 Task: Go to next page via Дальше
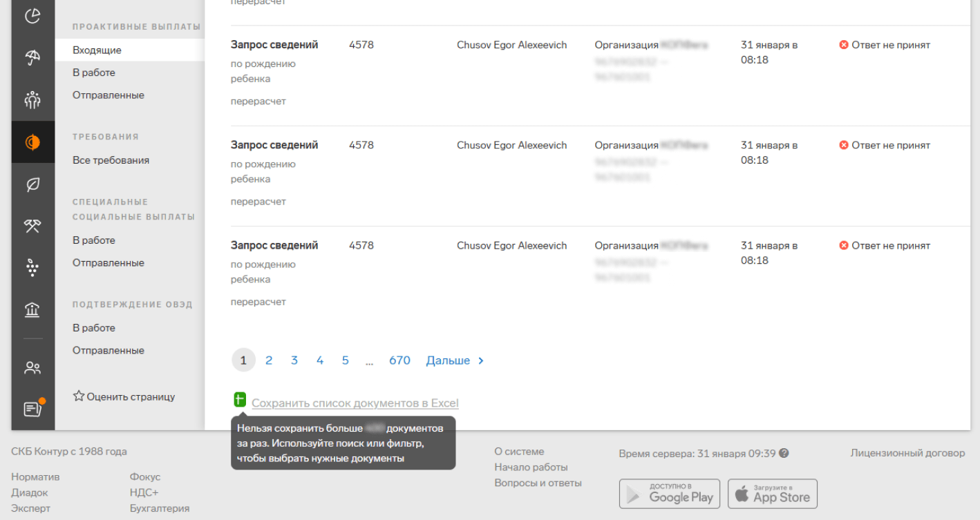click(455, 360)
